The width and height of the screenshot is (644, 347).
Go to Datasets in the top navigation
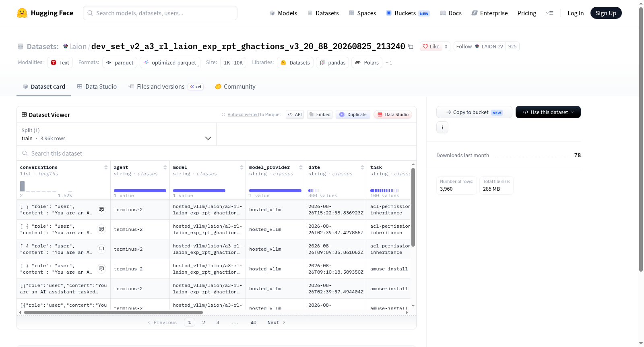pyautogui.click(x=323, y=13)
